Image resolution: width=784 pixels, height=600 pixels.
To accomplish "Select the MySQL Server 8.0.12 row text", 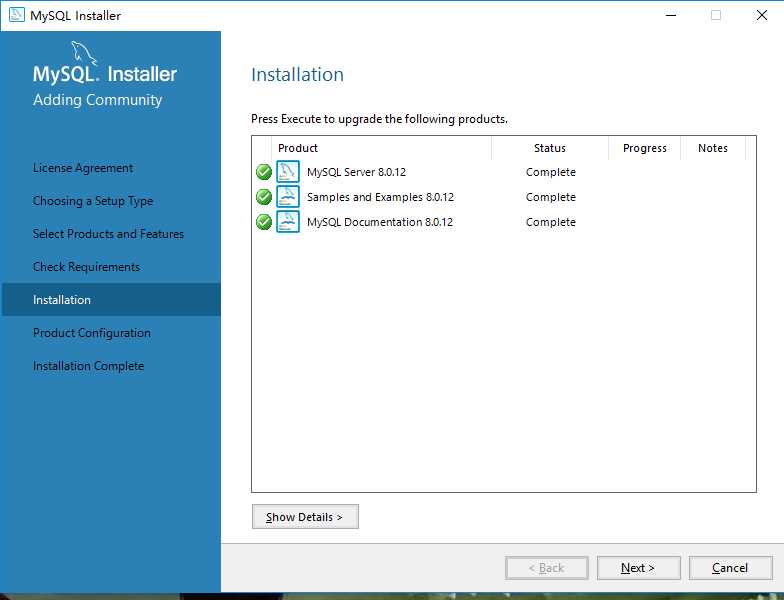I will pyautogui.click(x=356, y=172).
